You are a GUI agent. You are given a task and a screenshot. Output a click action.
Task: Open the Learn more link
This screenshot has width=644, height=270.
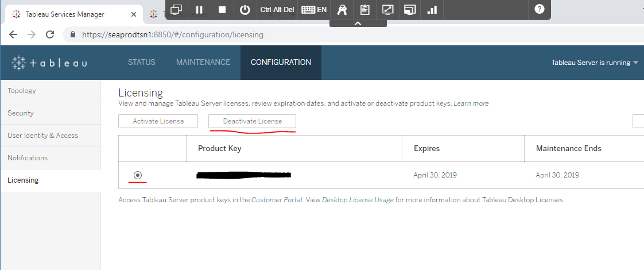(x=471, y=103)
